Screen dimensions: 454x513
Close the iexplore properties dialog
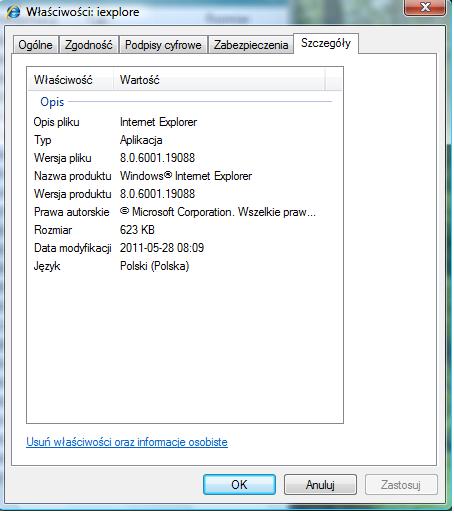coord(425,7)
